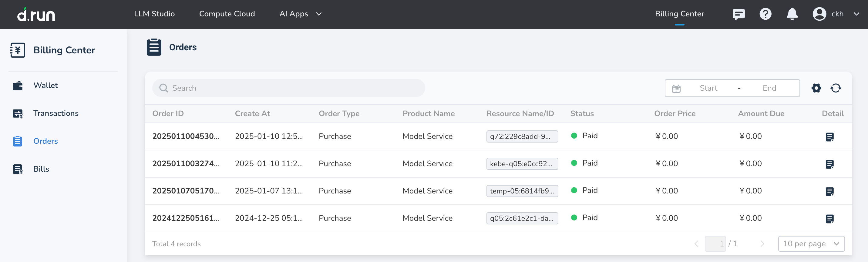Pick a Start date in date range
Screen dimensions: 868x262
click(708, 88)
